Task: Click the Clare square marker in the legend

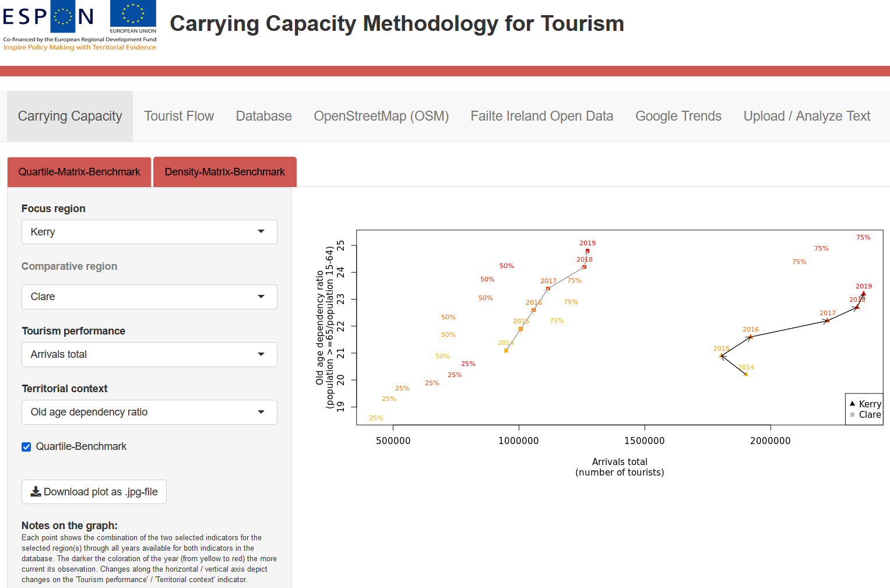Action: (x=852, y=415)
